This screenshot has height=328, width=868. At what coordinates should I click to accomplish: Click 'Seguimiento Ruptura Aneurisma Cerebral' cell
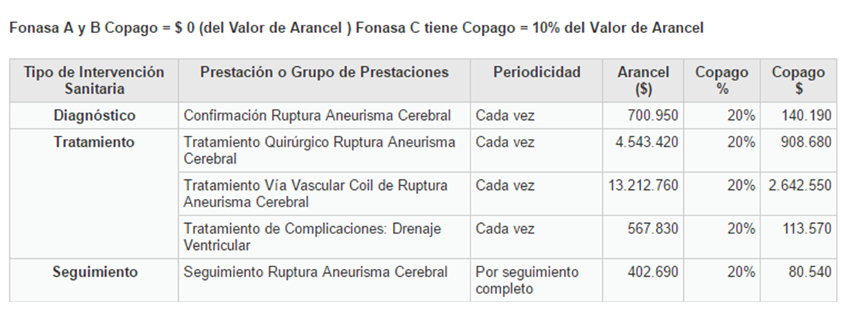(x=316, y=272)
